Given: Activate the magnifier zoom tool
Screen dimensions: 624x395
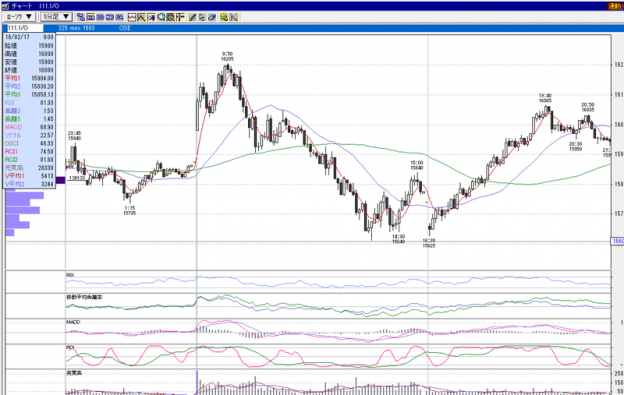Looking at the screenshot, I should coord(161,17).
